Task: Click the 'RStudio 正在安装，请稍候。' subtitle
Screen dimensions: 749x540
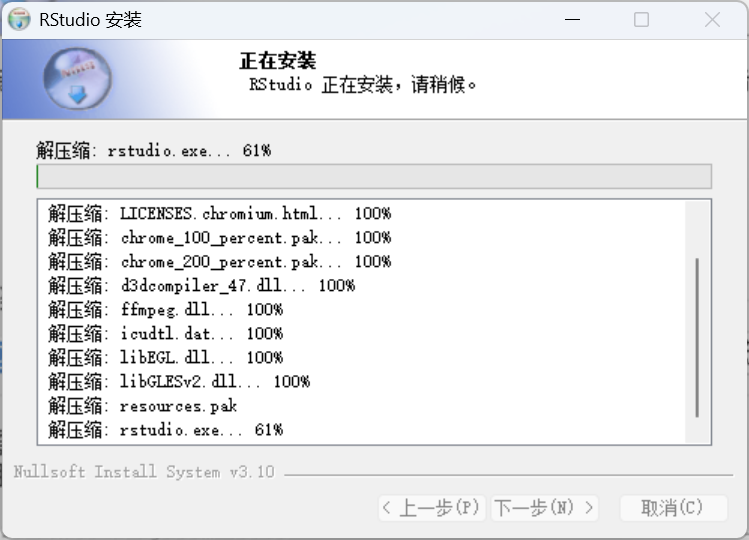Action: 363,85
